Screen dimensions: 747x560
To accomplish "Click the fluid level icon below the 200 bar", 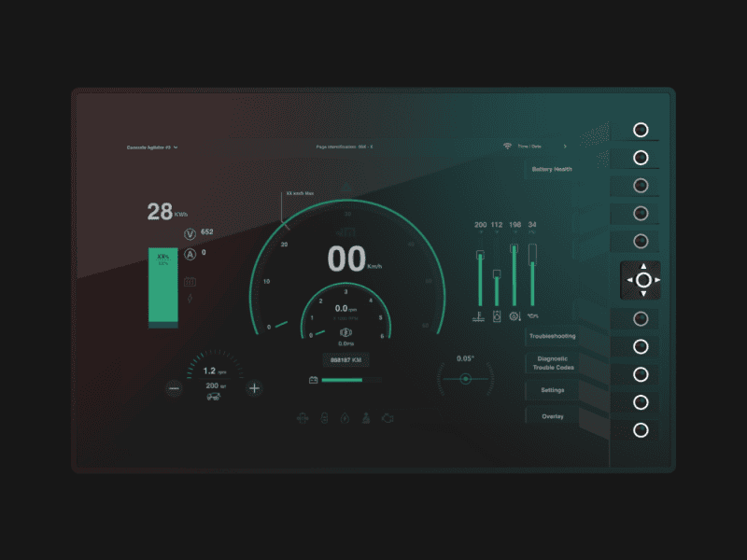I will pyautogui.click(x=478, y=316).
